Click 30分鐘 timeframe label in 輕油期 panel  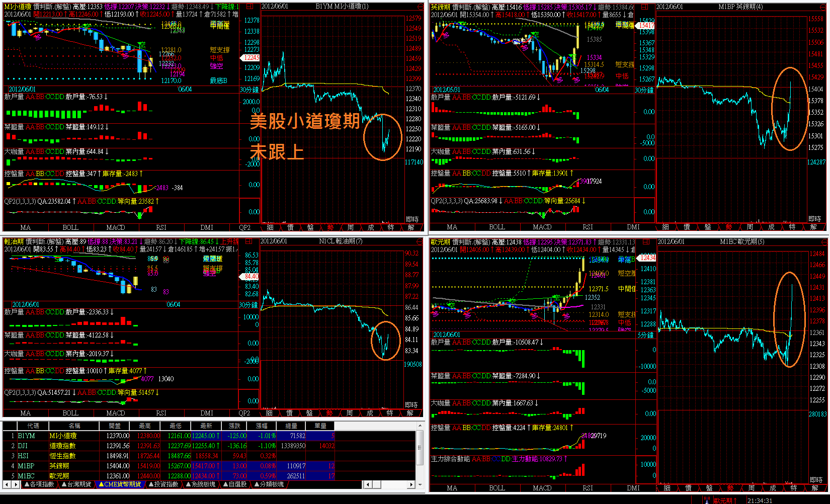pos(248,305)
